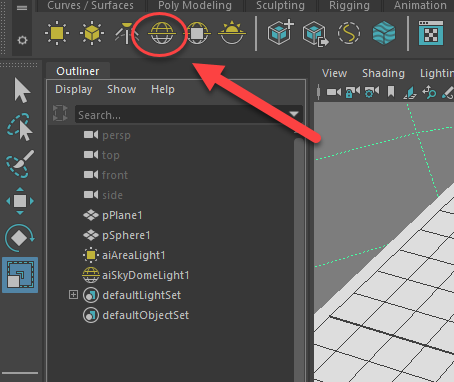Click the Arnold curve collector icon
The image size is (454, 382).
coord(349,33)
